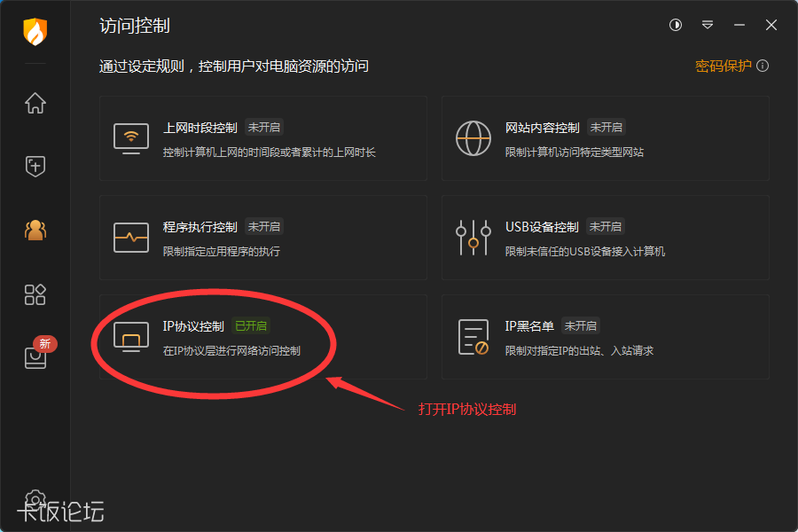Click the blocked-list icon for IP黑名单
798x532 pixels.
(x=473, y=337)
